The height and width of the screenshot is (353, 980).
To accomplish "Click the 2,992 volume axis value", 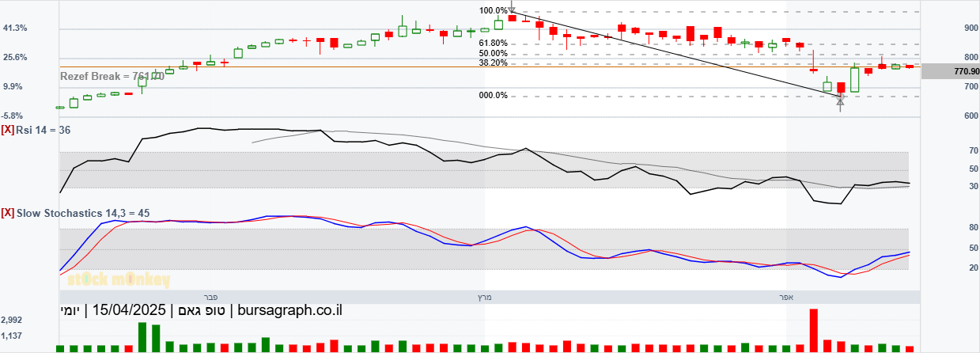I will coord(12,320).
